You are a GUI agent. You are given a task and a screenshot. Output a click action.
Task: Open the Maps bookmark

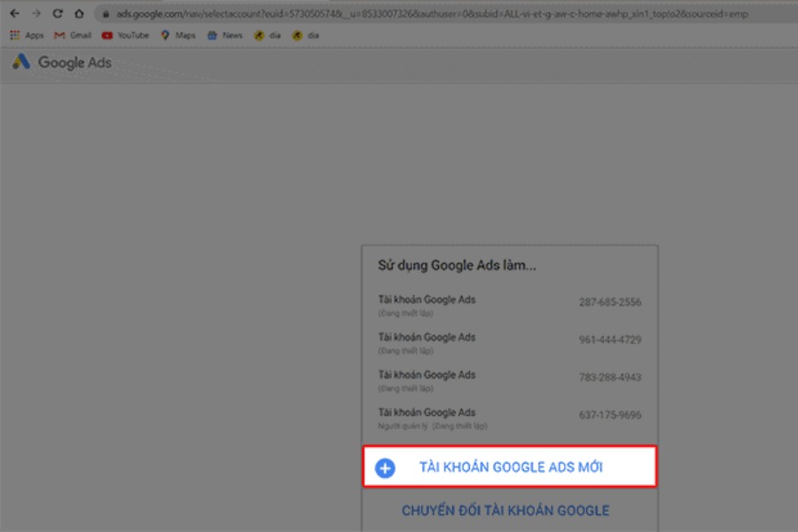pyautogui.click(x=178, y=35)
